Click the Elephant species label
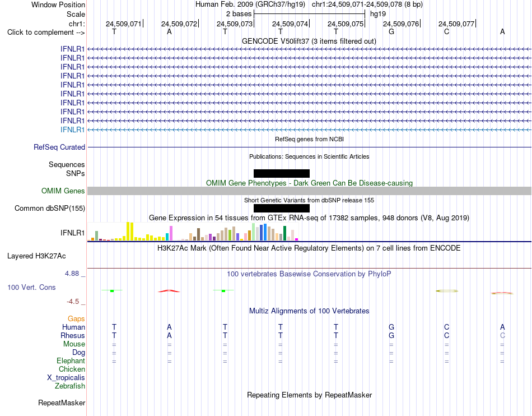This screenshot has width=532, height=416. [71, 360]
